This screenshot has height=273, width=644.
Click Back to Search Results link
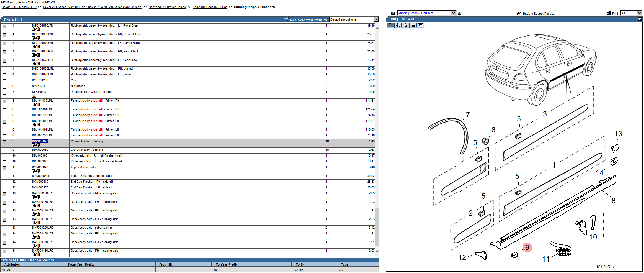(538, 14)
